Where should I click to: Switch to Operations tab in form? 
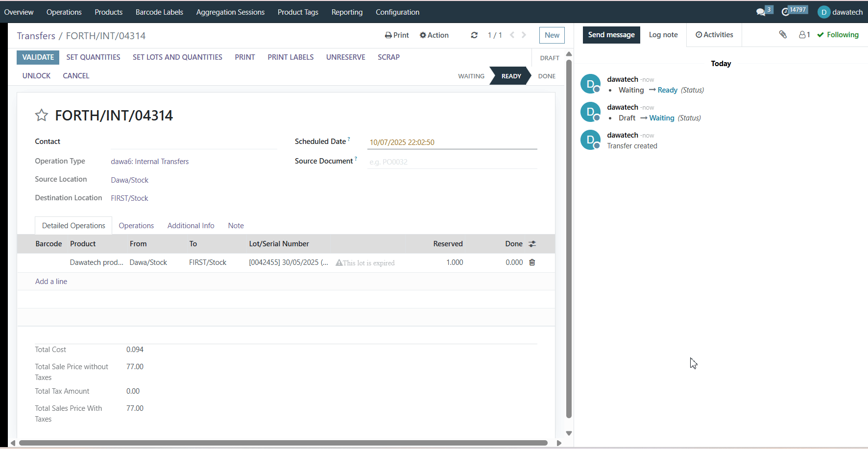(x=136, y=226)
